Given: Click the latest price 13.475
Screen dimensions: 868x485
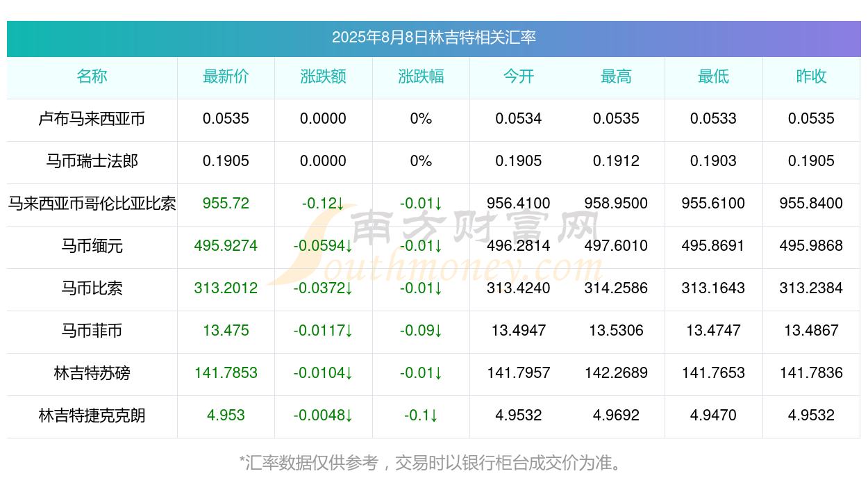Looking at the screenshot, I should [226, 331].
